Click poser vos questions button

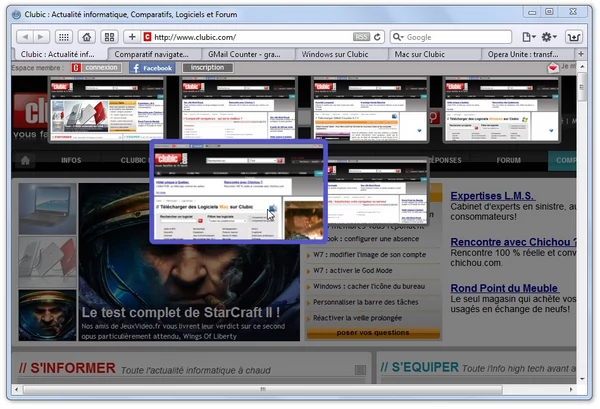click(x=373, y=333)
